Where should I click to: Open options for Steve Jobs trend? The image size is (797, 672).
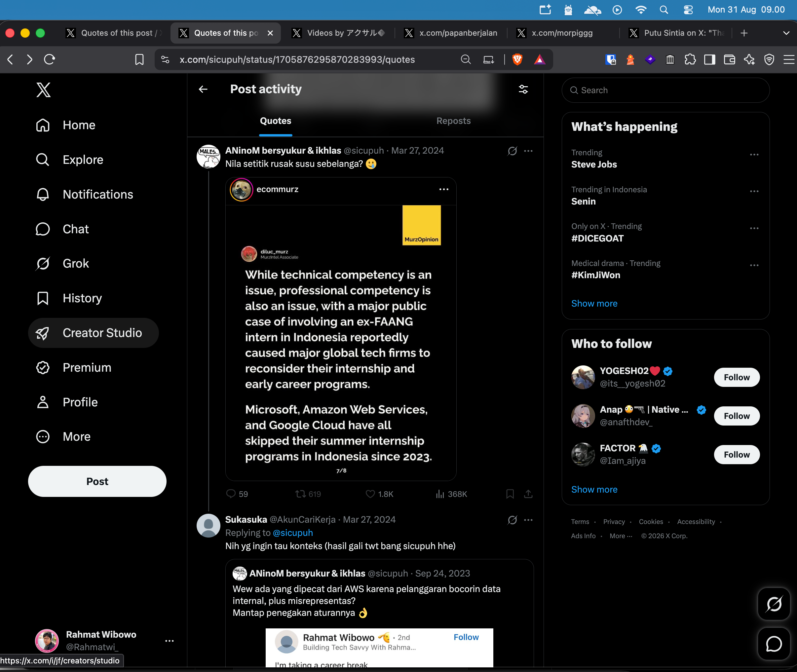[x=754, y=154]
